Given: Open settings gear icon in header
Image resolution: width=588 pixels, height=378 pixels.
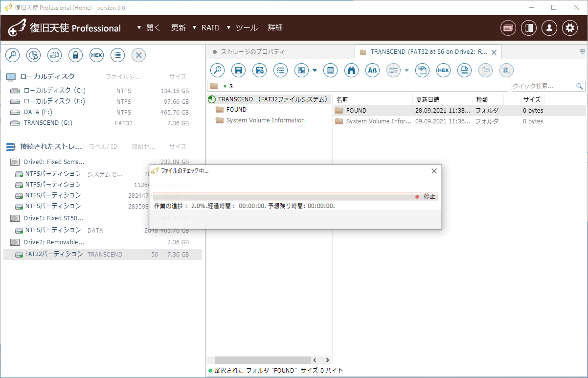Looking at the screenshot, I should coord(570,28).
